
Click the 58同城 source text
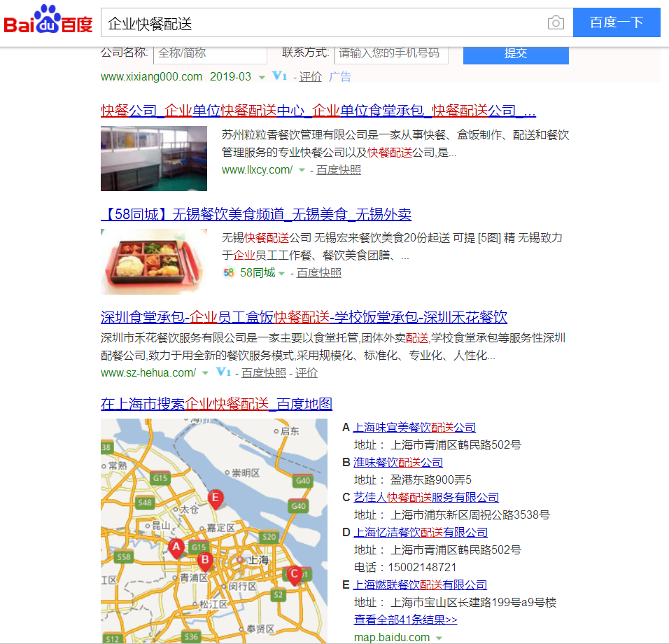[258, 273]
